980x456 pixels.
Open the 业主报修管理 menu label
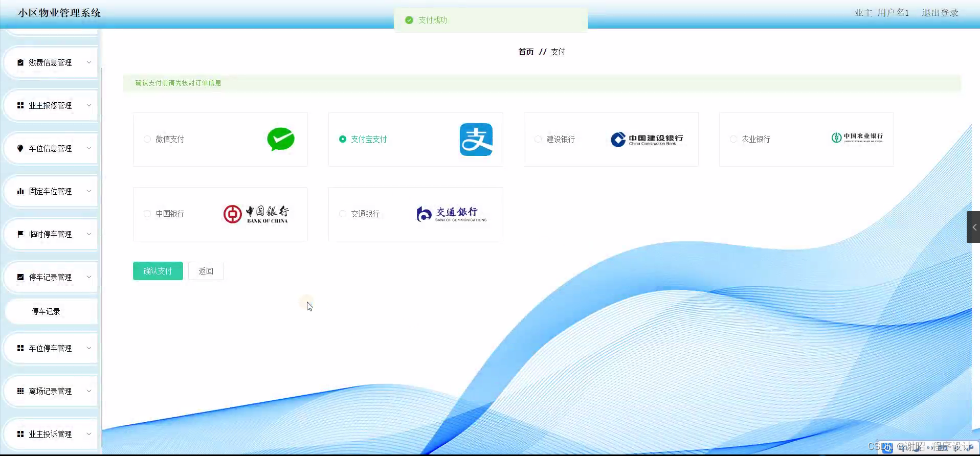[x=50, y=105]
